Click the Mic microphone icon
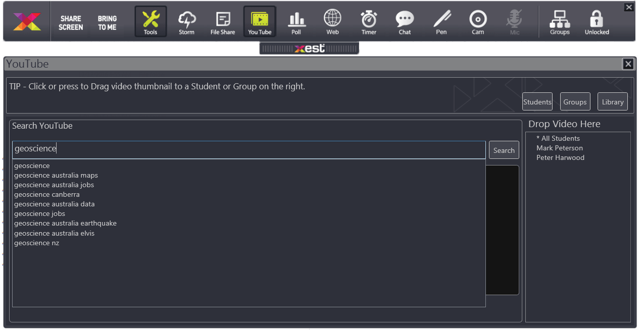This screenshot has height=333, width=644. (x=514, y=23)
